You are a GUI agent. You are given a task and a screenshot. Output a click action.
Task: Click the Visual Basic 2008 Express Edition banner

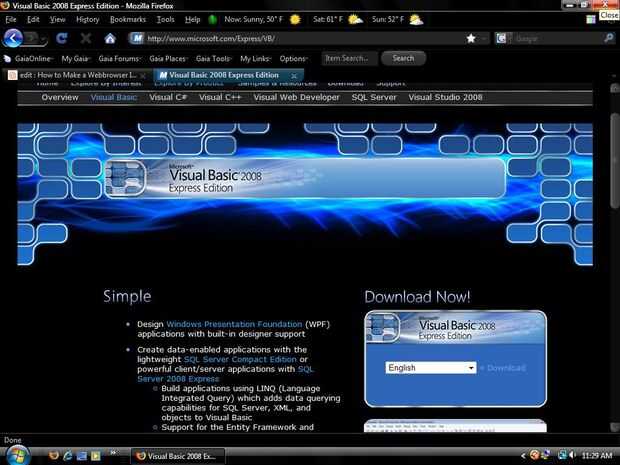tap(305, 178)
